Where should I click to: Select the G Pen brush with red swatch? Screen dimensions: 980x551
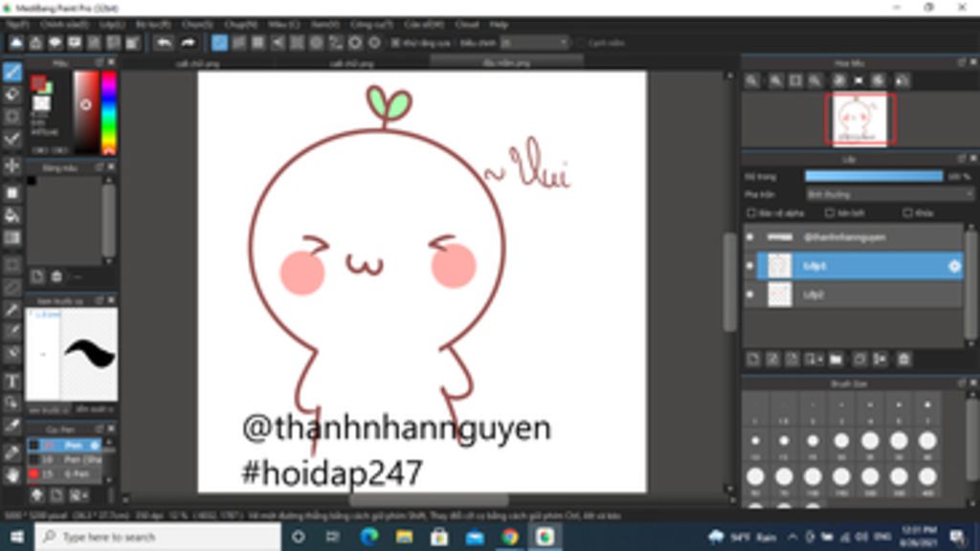point(63,474)
